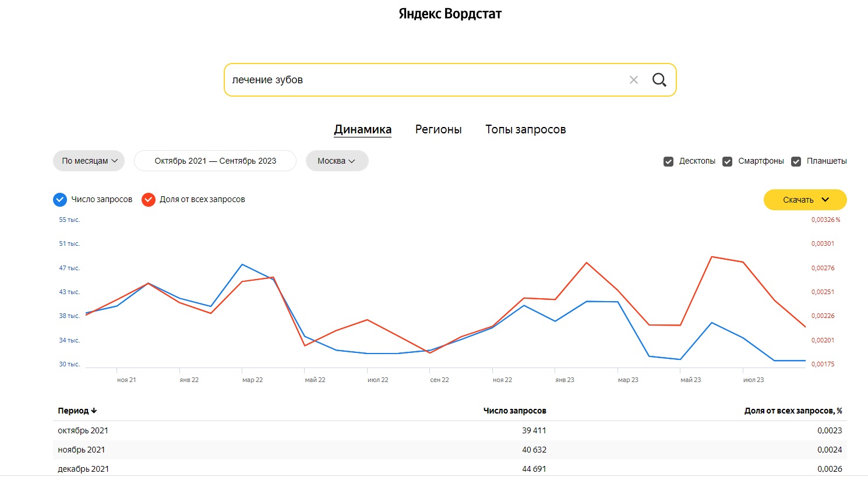Toggle the red Доля от всех запросов series
Image resolution: width=868 pixels, height=477 pixels.
tap(149, 200)
